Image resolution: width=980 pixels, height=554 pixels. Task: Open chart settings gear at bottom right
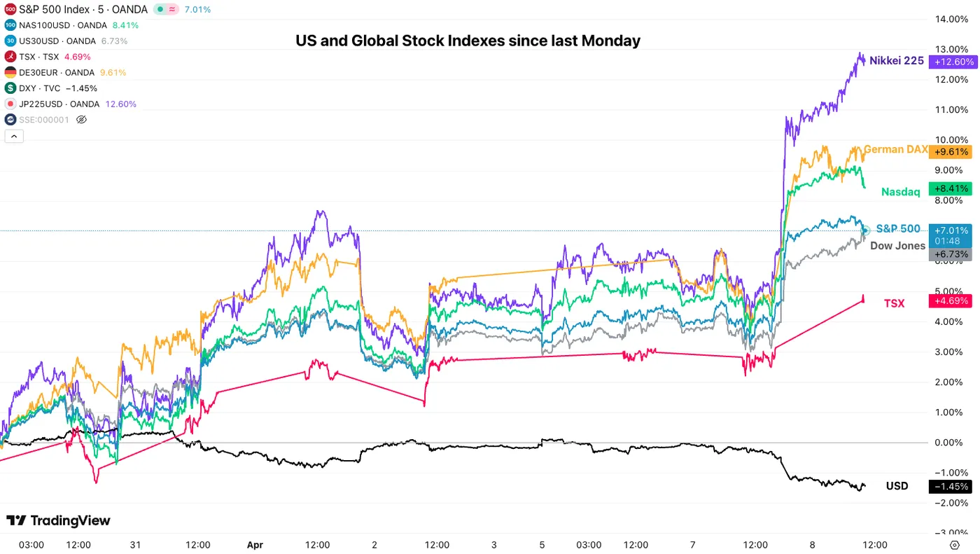coord(954,545)
